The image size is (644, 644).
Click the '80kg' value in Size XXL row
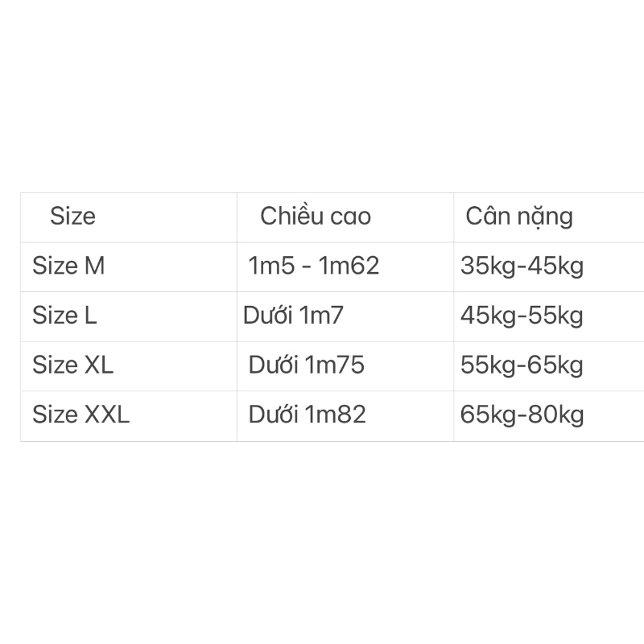pos(557,415)
